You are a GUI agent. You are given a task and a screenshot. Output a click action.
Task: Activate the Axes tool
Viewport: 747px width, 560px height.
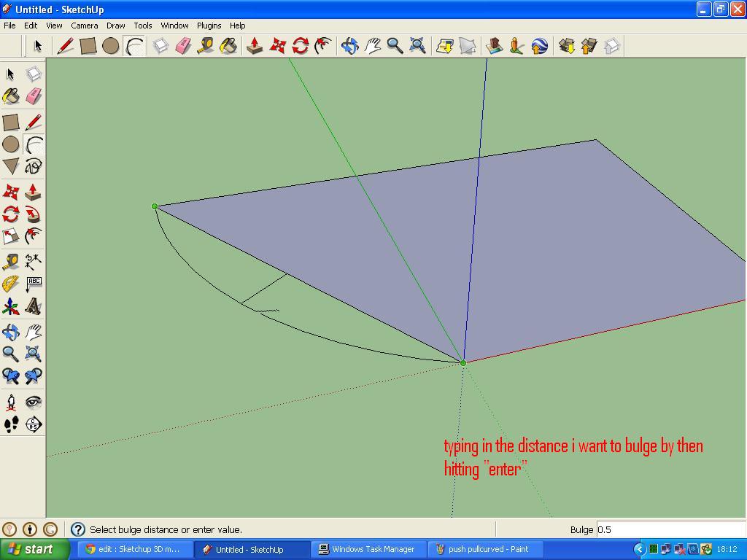pyautogui.click(x=11, y=307)
